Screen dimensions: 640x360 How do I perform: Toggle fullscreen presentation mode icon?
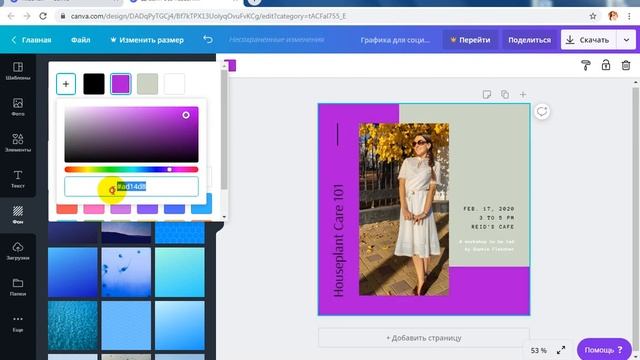click(561, 350)
